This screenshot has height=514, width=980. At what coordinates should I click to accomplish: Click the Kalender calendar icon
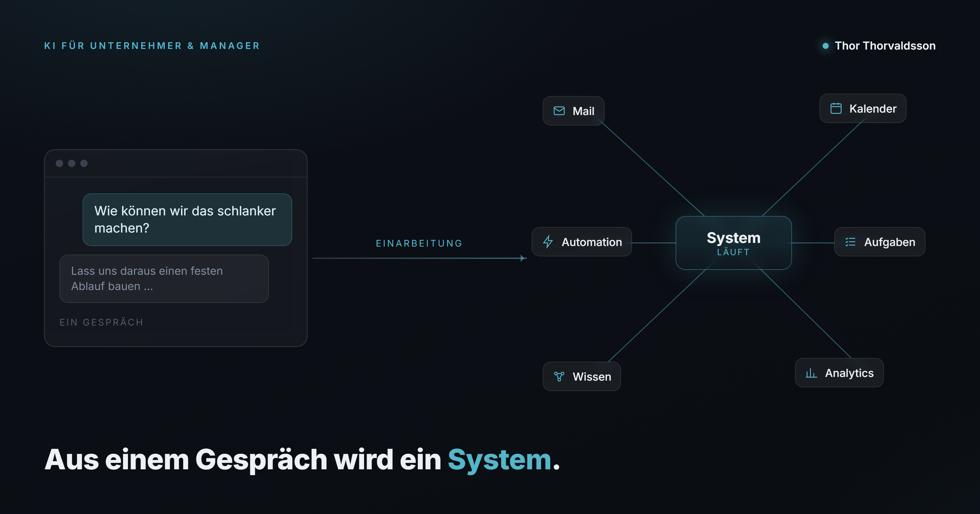click(836, 108)
